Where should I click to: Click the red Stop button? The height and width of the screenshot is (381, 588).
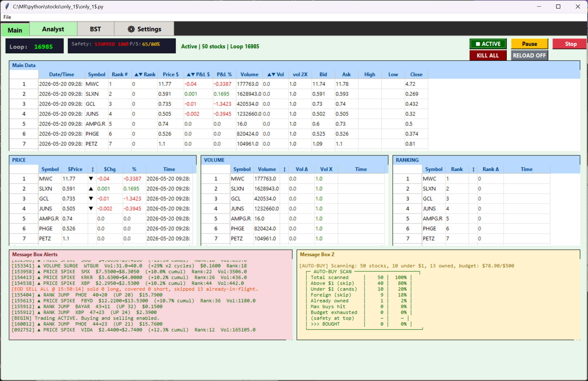coord(570,44)
